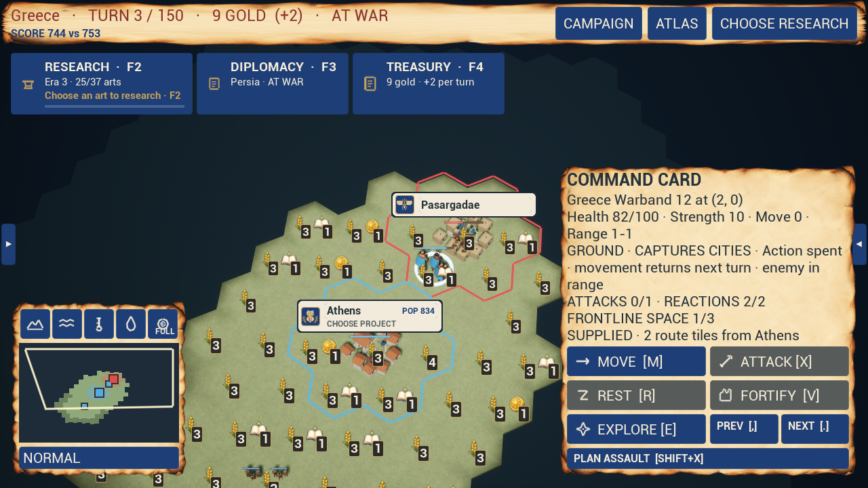
Task: Select the next unit with NEXT
Action: [x=815, y=429]
